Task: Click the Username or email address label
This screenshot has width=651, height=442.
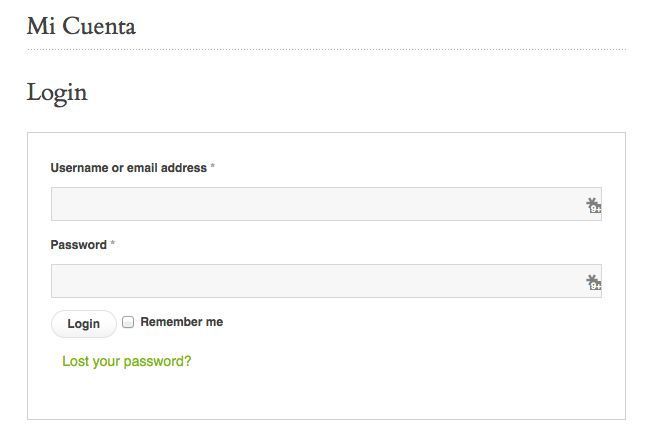Action: click(128, 168)
